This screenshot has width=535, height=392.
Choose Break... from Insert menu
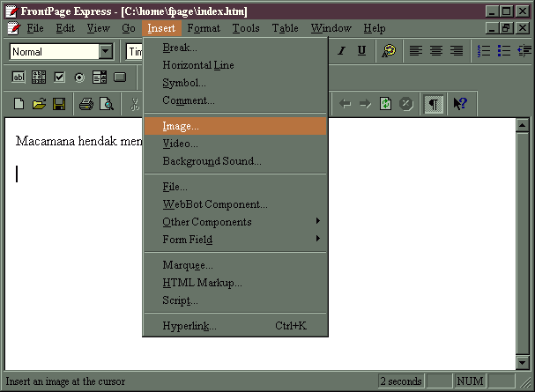click(x=235, y=48)
